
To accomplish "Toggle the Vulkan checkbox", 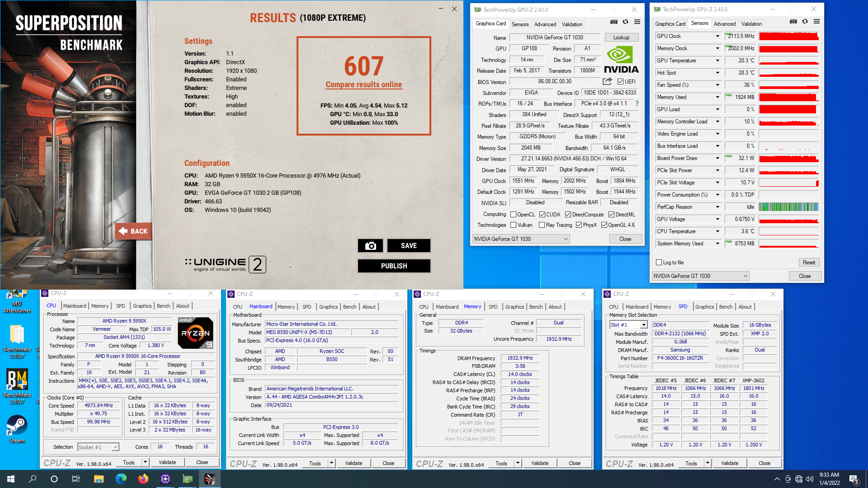I will [x=513, y=225].
